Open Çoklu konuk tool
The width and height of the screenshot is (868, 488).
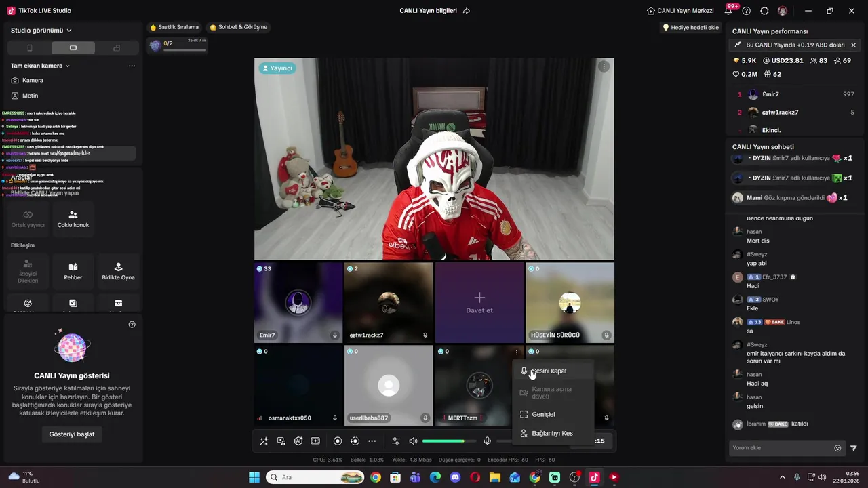coord(73,218)
